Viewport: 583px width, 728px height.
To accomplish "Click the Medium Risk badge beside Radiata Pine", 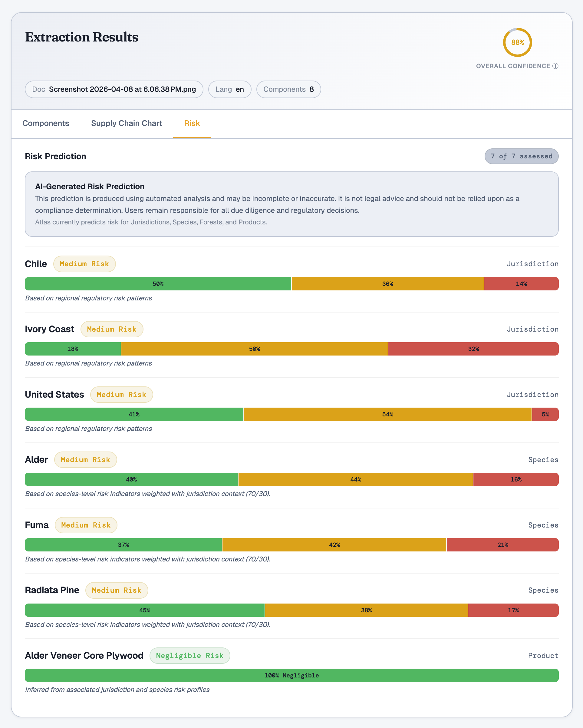I will click(x=117, y=590).
